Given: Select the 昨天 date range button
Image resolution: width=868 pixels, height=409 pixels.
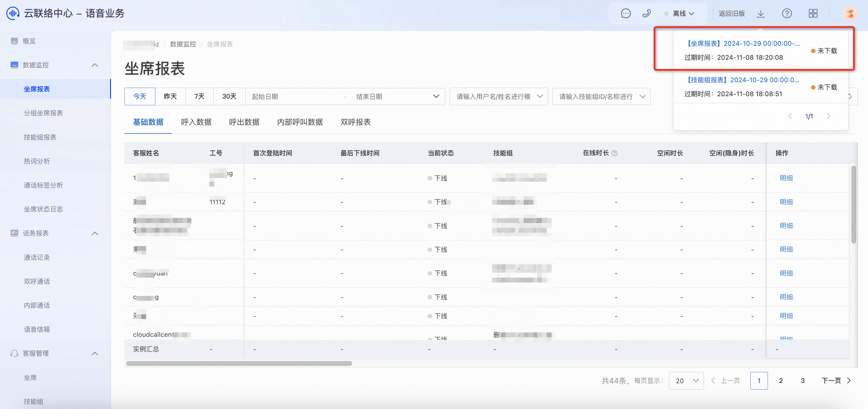Looking at the screenshot, I should pyautogui.click(x=170, y=96).
